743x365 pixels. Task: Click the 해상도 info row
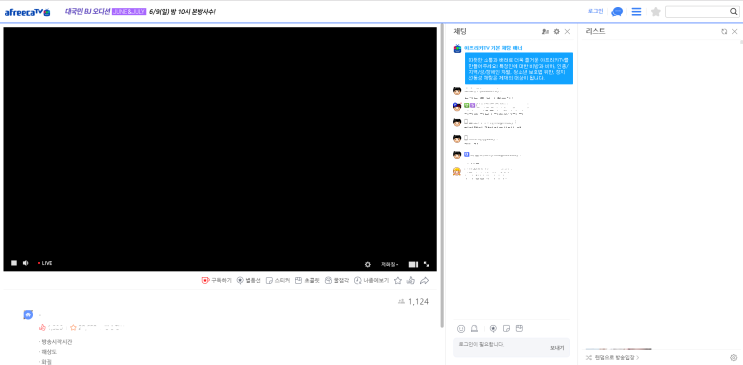coord(49,352)
